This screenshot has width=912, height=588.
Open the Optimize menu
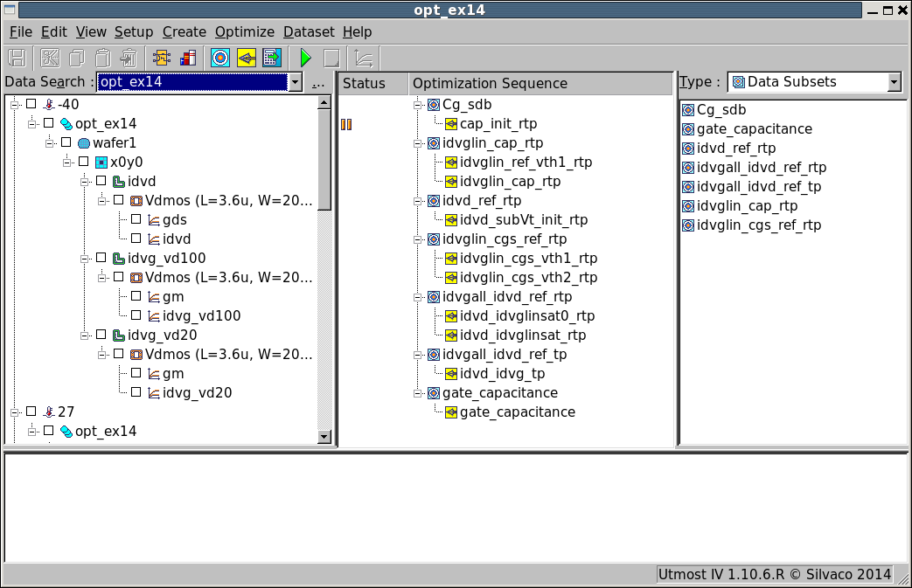[245, 32]
